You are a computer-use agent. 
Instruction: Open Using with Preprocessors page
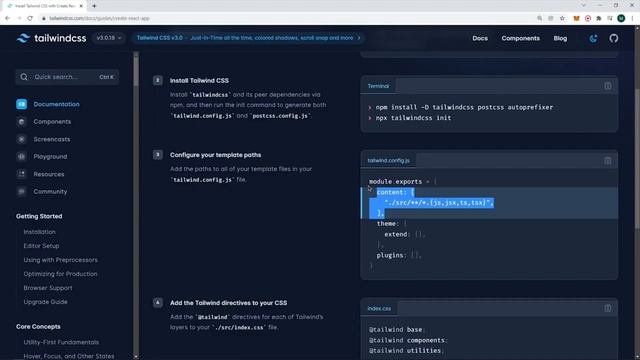pos(60,260)
